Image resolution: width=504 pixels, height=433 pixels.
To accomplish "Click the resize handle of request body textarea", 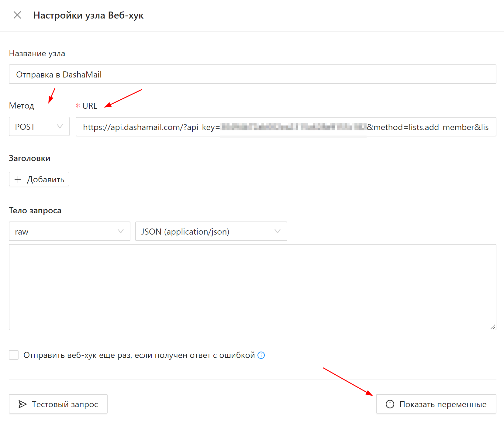I will 492,327.
